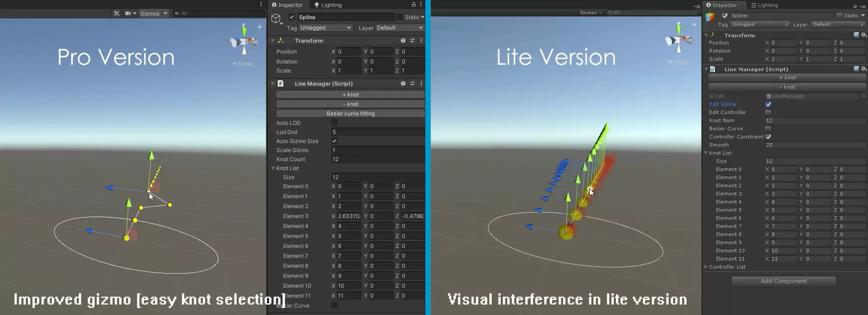Click the Smooth value field showing 20
The width and height of the screenshot is (868, 315).
(x=815, y=145)
